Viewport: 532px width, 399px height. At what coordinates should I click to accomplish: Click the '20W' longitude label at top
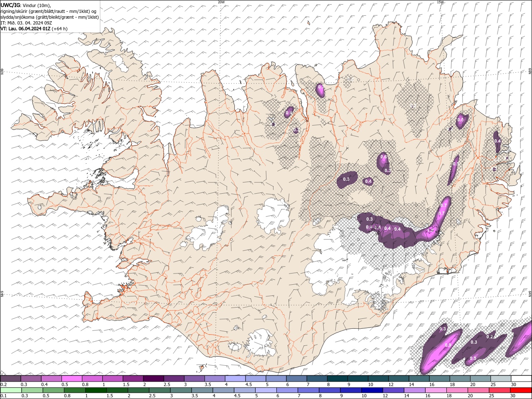click(x=221, y=2)
